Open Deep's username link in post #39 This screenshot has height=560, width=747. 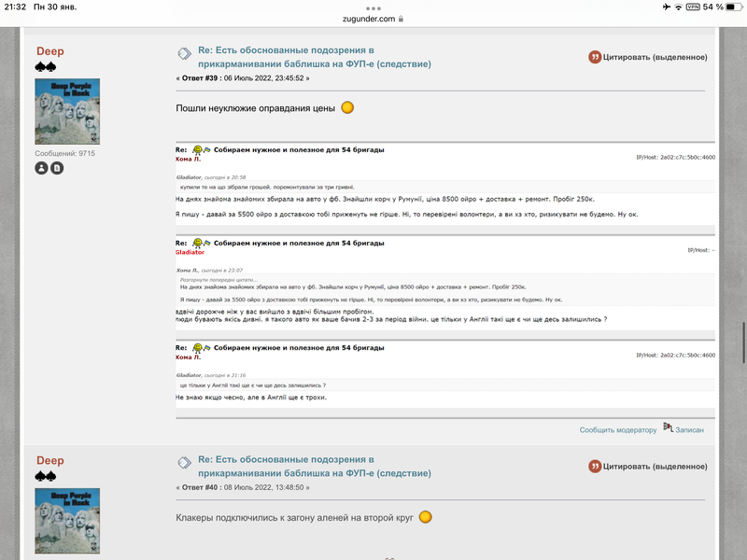point(50,51)
